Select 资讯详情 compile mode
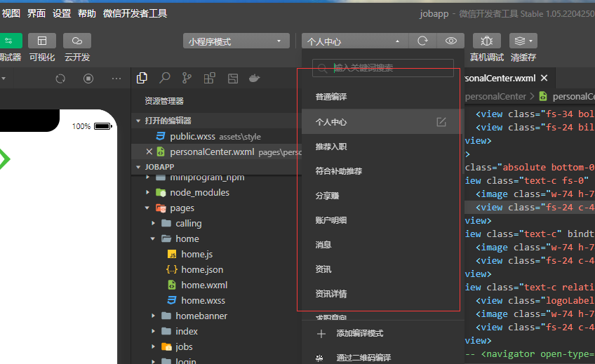Viewport: 595px width, 364px height. pyautogui.click(x=383, y=294)
